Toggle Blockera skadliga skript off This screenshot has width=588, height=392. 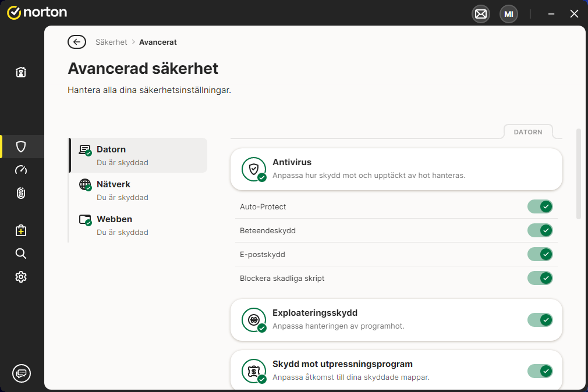click(x=540, y=278)
